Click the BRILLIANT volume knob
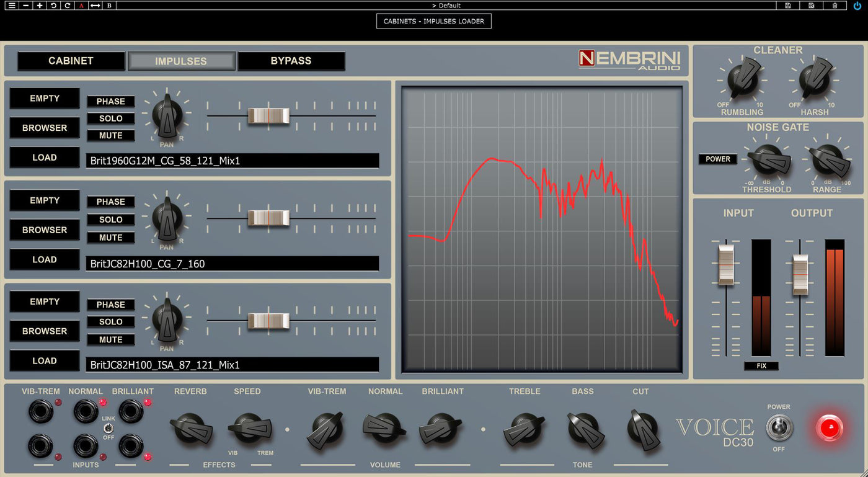The width and height of the screenshot is (868, 477). pyautogui.click(x=440, y=429)
